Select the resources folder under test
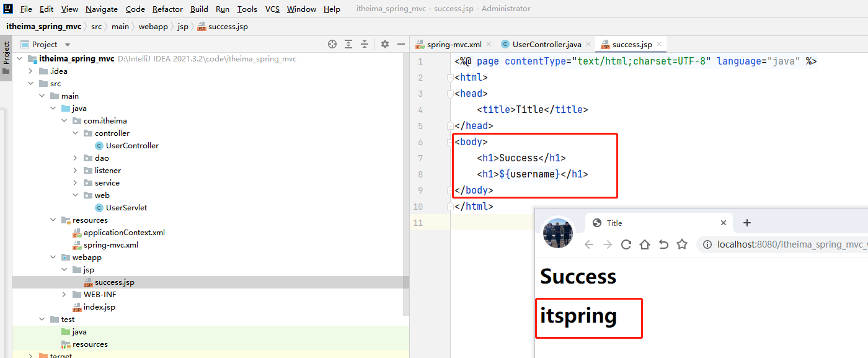 [x=90, y=344]
